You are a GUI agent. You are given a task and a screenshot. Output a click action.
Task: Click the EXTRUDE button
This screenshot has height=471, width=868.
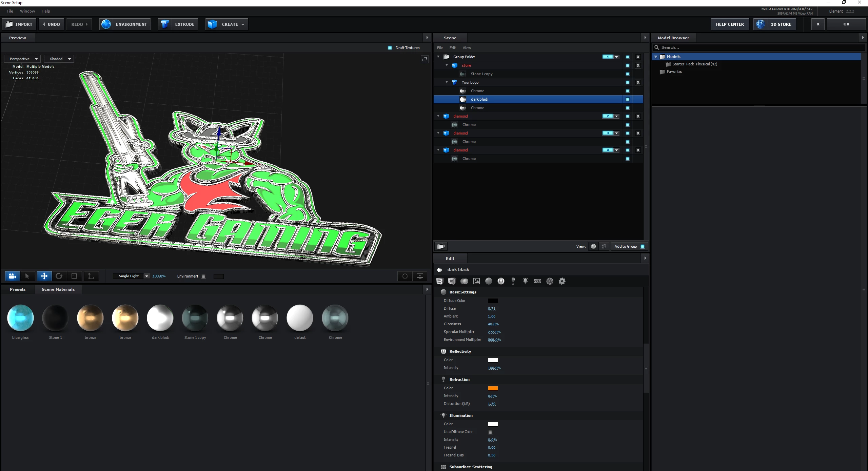(x=178, y=24)
